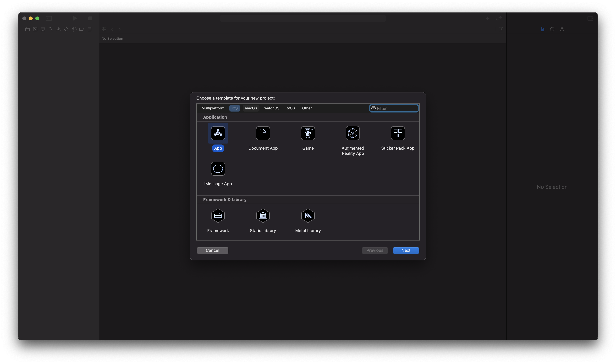Select the Metal Library template
616x364 pixels.
(308, 216)
